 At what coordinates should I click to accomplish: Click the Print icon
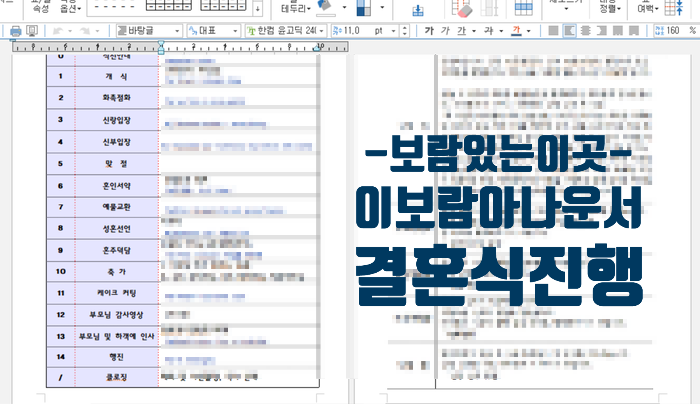coord(16,31)
